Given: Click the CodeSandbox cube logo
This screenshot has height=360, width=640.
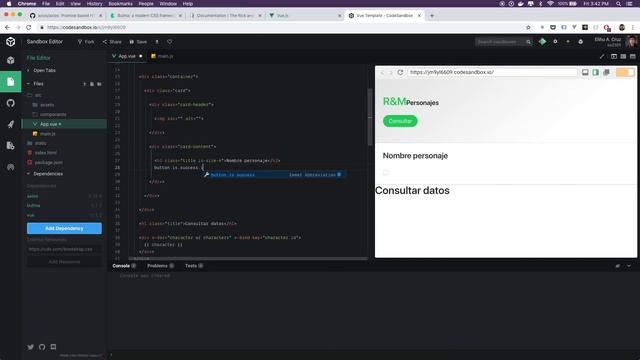Looking at the screenshot, I should click(11, 42).
